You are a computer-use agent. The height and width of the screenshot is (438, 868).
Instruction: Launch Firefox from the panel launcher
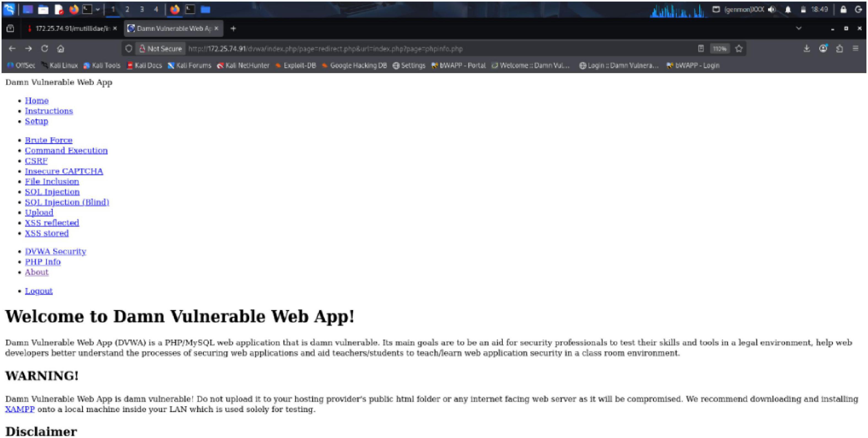pos(74,9)
